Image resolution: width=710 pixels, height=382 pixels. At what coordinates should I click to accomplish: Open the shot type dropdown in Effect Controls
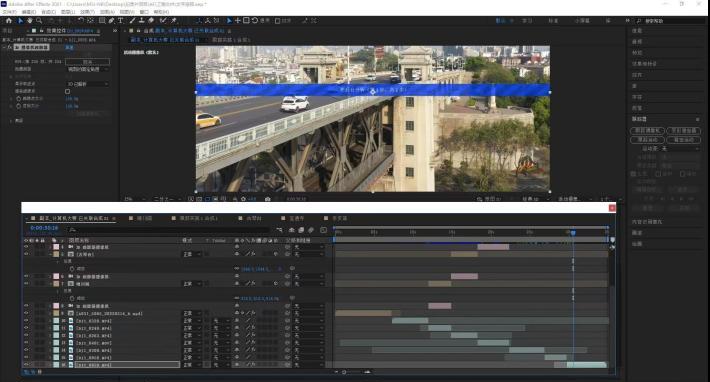(88, 69)
